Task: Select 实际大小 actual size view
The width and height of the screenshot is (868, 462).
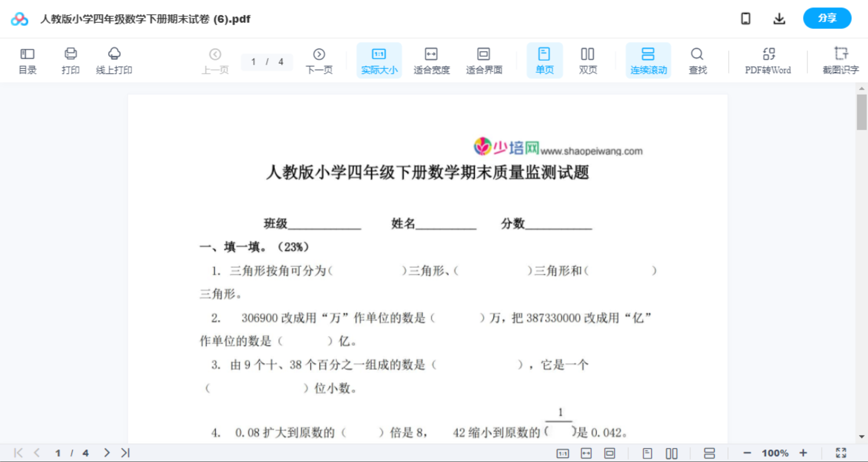Action: coord(379,60)
